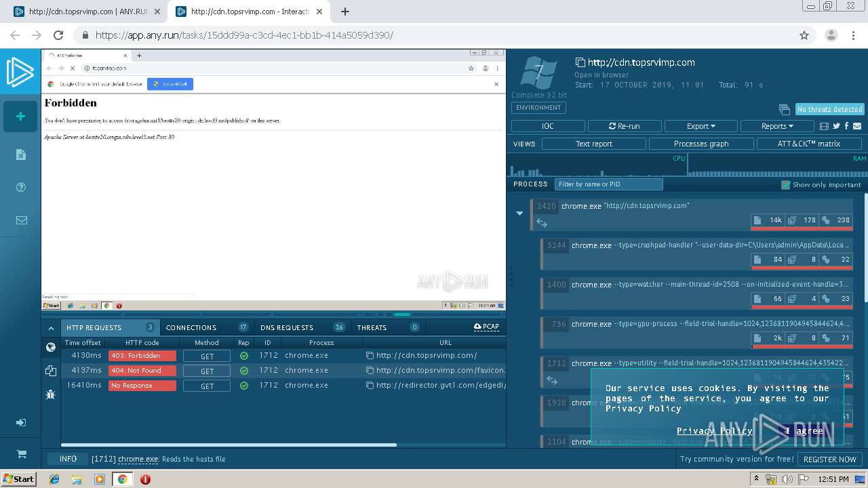Image resolution: width=868 pixels, height=488 pixels.
Task: Click the sandbox screenshot preview
Action: point(273,180)
